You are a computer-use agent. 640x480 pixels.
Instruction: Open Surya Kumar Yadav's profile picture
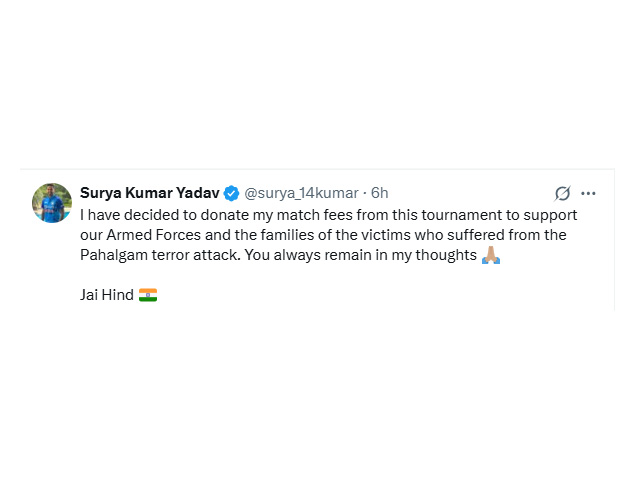pyautogui.click(x=52, y=203)
